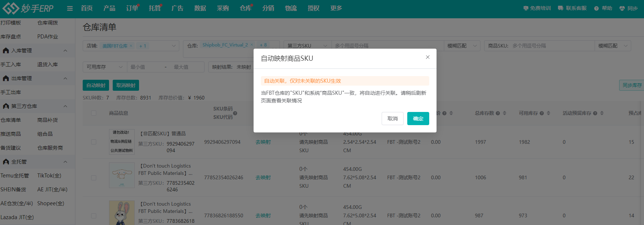644x225 pixels.
Task: Collapse the 入库管理 sidebar section
Action: click(65, 50)
